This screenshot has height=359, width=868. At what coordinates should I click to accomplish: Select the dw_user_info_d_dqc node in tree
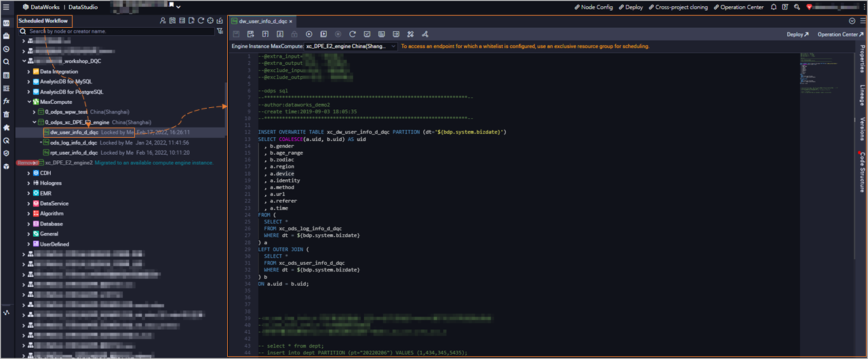[74, 132]
